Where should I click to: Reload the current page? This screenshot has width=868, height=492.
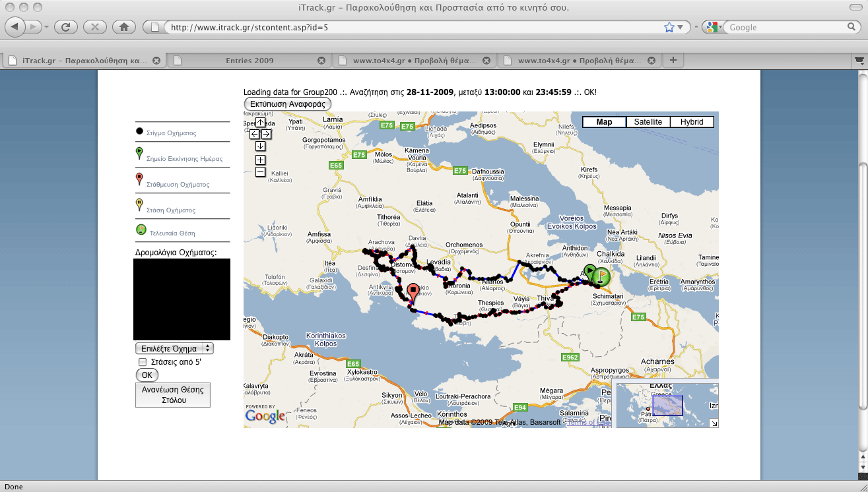(x=66, y=27)
